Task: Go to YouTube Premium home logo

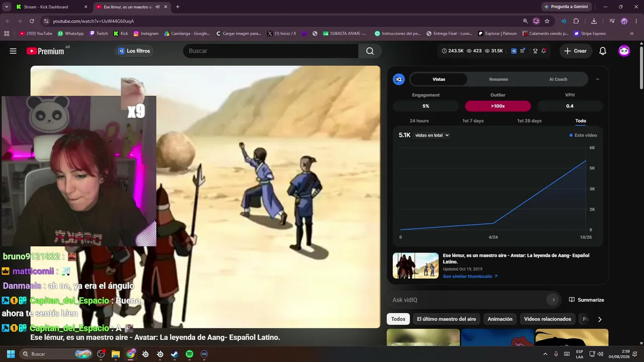Action: click(45, 51)
